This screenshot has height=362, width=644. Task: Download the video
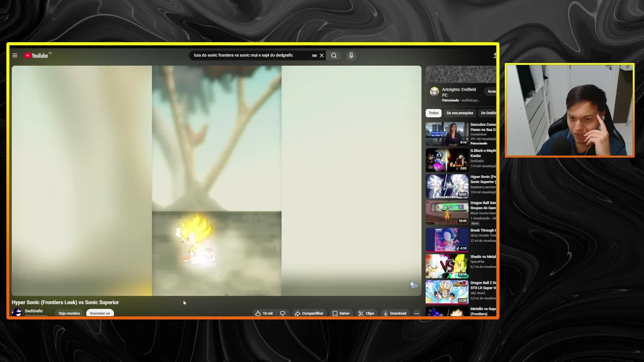click(x=394, y=313)
